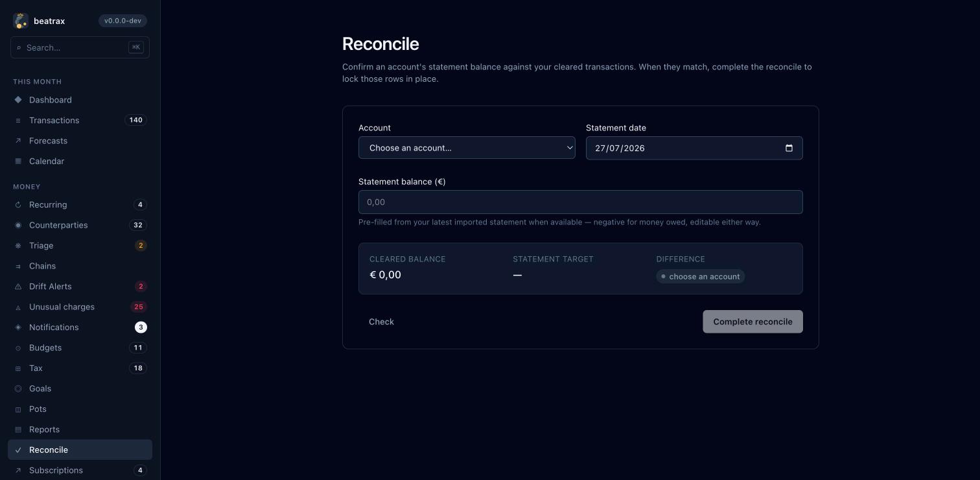This screenshot has height=480, width=980.
Task: Select Counterparties in sidebar
Action: [x=80, y=225]
